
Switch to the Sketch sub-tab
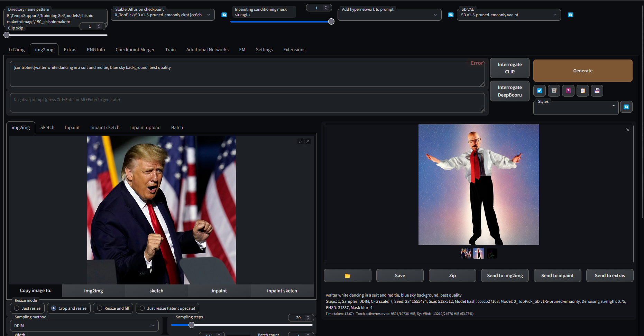pyautogui.click(x=47, y=127)
